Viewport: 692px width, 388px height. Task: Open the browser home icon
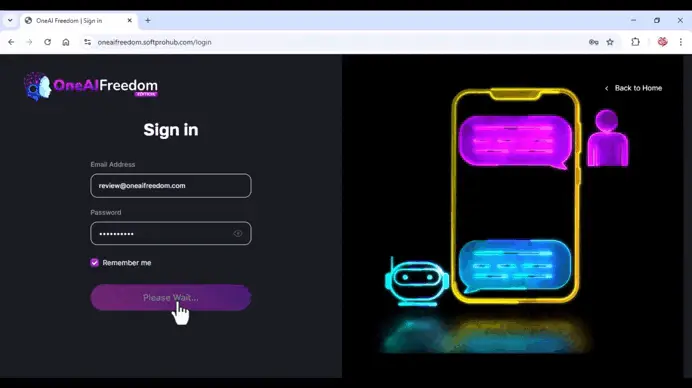coord(66,42)
